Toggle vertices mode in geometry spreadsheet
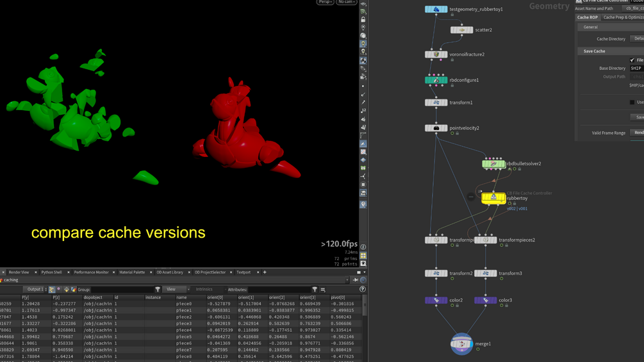The image size is (644, 362). 59,290
